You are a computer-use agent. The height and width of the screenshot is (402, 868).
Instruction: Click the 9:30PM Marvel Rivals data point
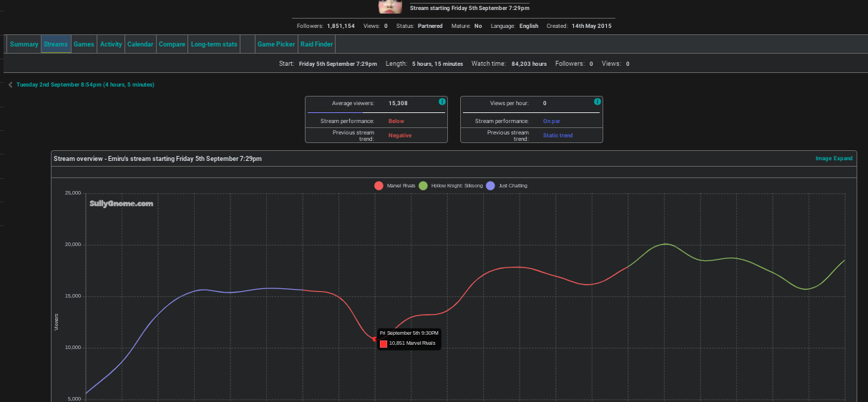click(x=375, y=339)
